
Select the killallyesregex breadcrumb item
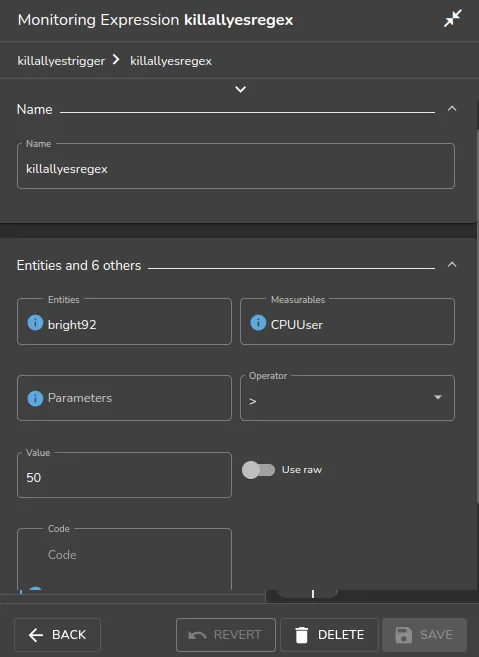[x=171, y=61]
